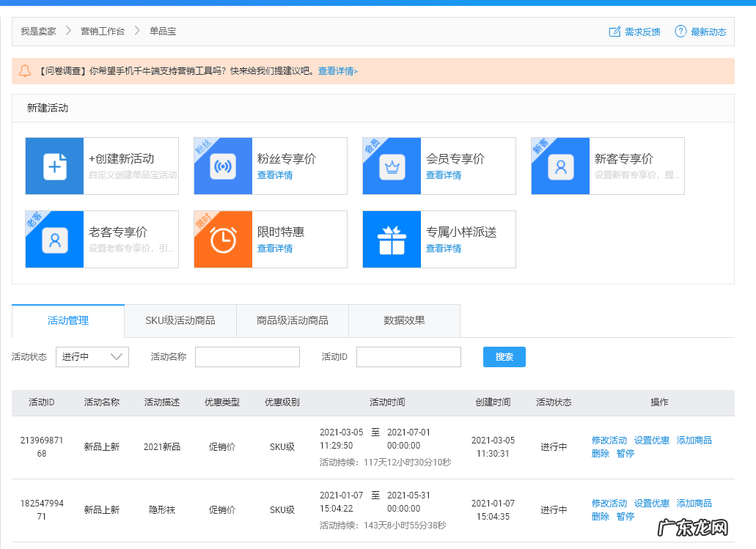Click 修改活动 on the first activity row
Viewport: 756px width, 549px height.
[608, 441]
